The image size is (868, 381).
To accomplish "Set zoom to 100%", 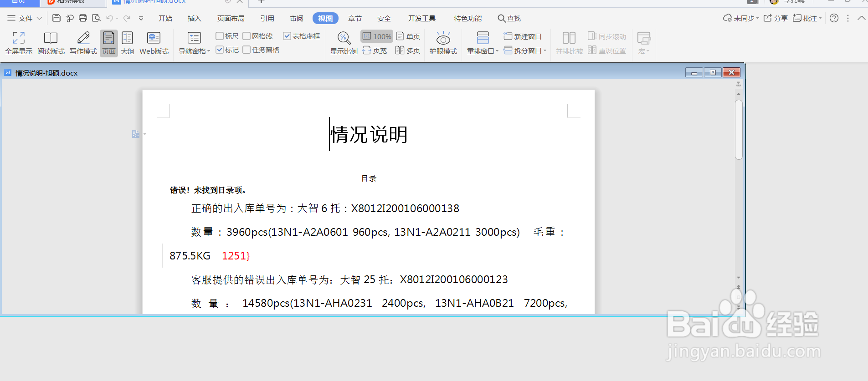I will coord(377,36).
